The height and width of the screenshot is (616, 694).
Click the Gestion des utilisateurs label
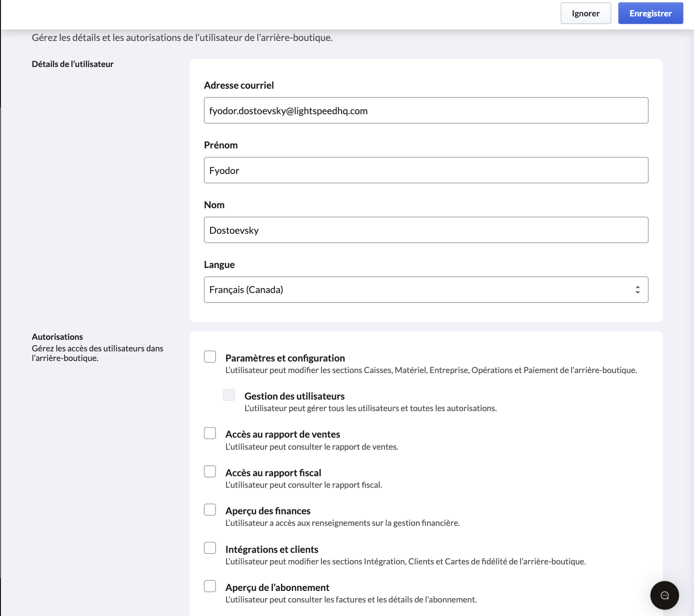click(294, 396)
